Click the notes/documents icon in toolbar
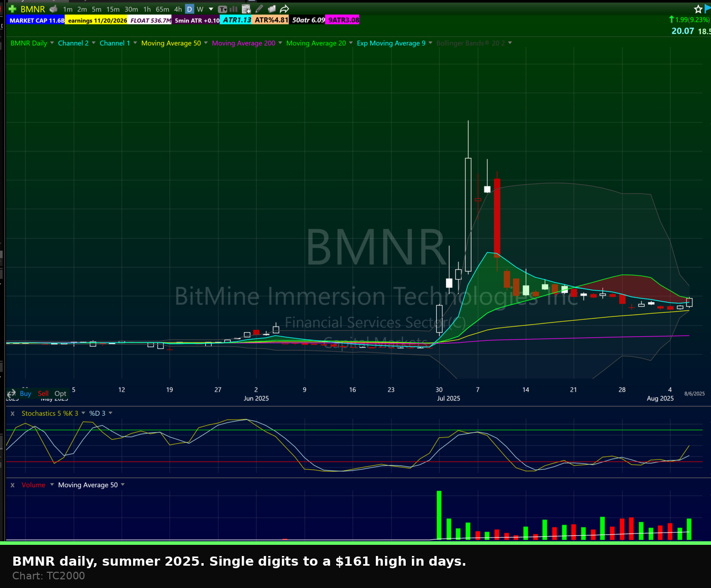Screen dimensions: 711x588 click(272, 9)
